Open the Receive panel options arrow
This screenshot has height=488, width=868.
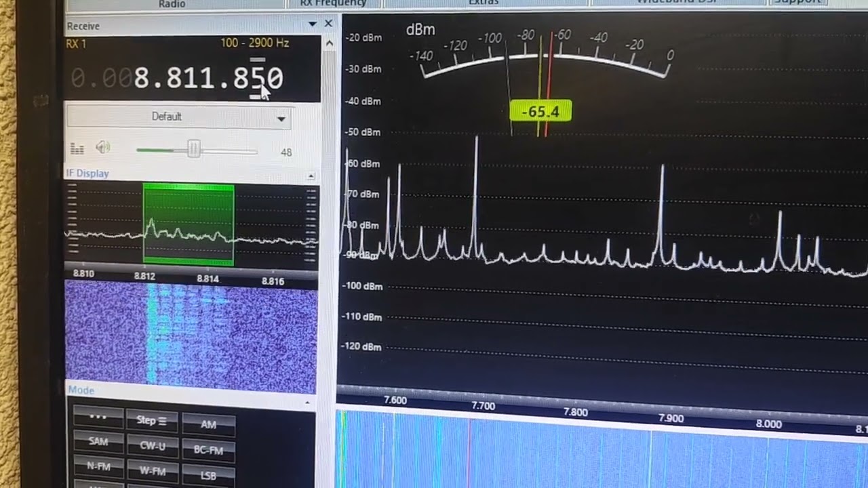click(312, 24)
